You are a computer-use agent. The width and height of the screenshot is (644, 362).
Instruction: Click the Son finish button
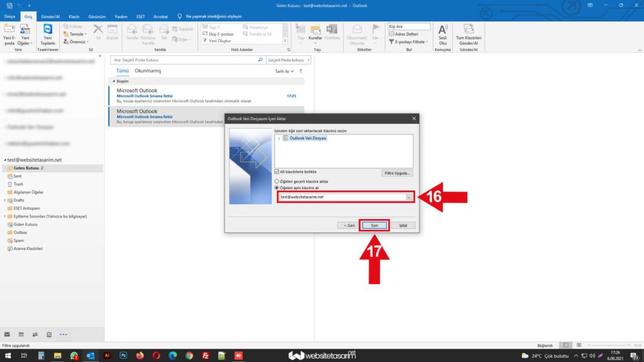pyautogui.click(x=374, y=225)
